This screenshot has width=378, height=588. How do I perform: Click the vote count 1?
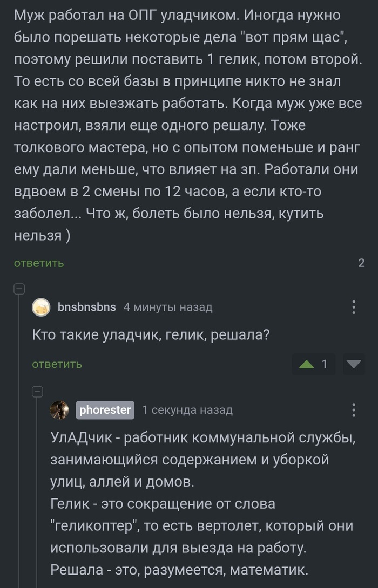coord(324,364)
